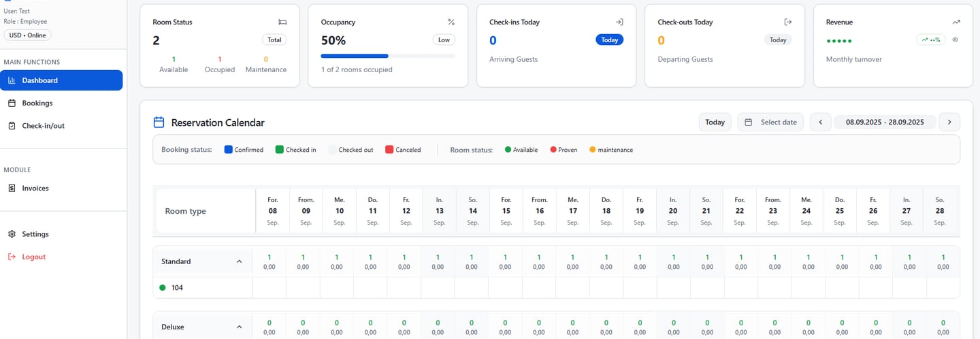Click the percent icon in Occupancy card

point(451,22)
